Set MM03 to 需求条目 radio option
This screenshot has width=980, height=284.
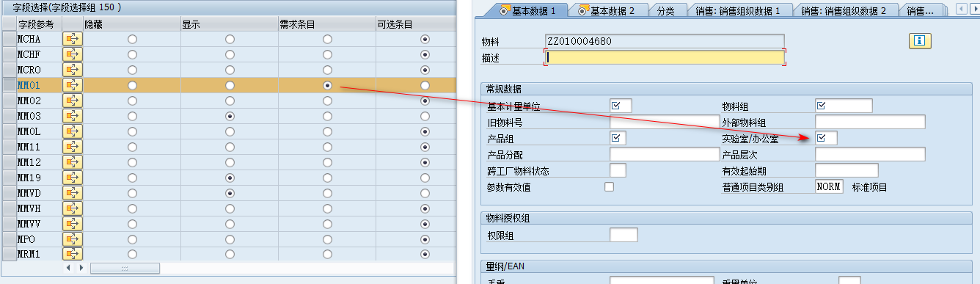327,116
